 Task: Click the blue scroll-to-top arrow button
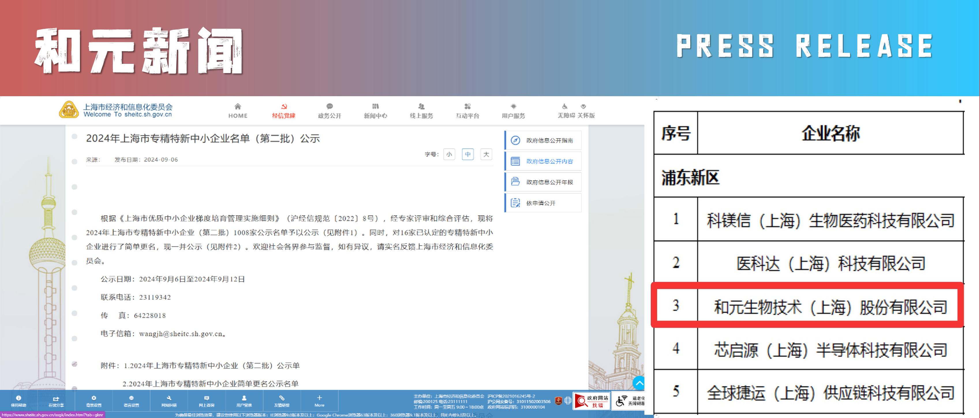click(x=639, y=382)
